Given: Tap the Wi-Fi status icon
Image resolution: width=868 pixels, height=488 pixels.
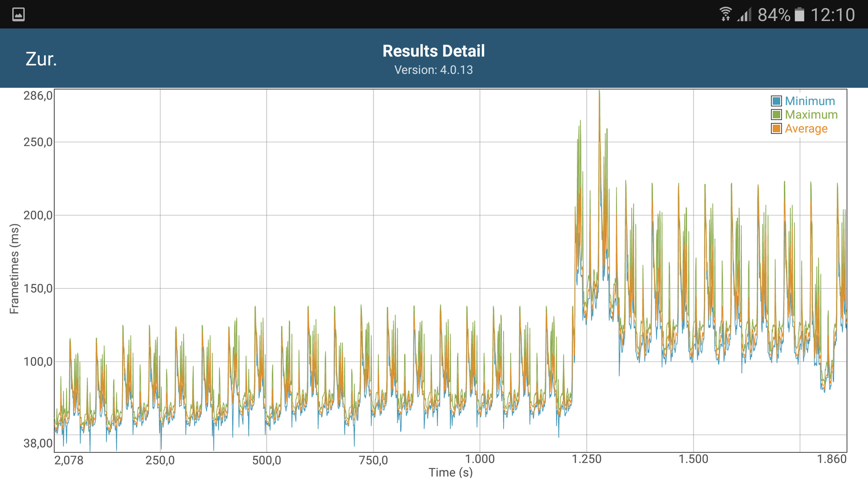Looking at the screenshot, I should [725, 14].
